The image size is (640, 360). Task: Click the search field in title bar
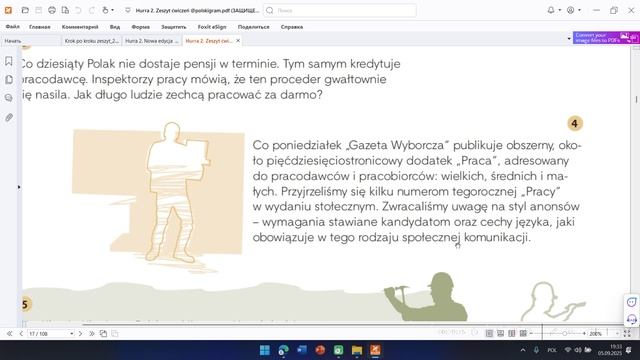340,10
